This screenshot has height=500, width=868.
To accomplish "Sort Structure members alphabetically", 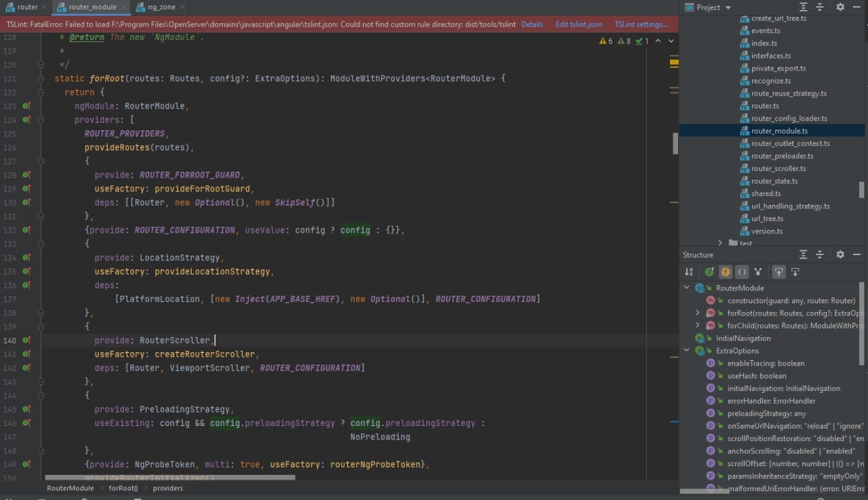I will coord(689,272).
